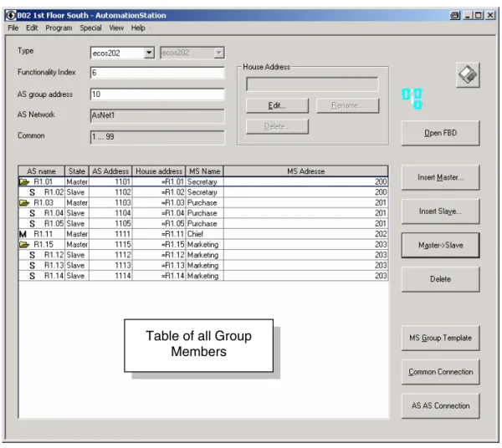Click the House Address Delete button

277,127
